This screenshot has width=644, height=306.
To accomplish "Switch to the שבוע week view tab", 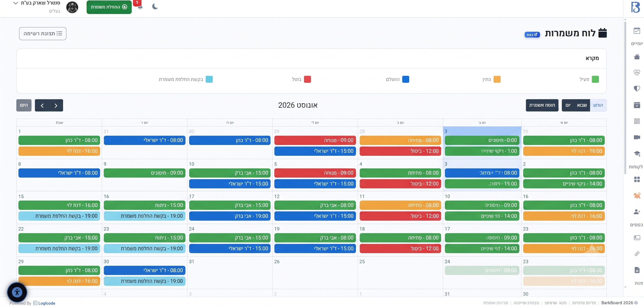I will pyautogui.click(x=582, y=105).
